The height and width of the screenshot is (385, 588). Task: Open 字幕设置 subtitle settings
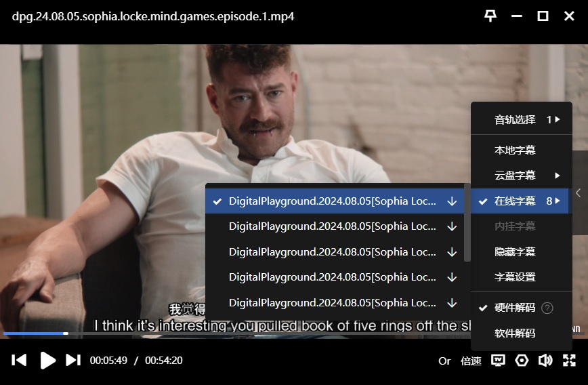(515, 277)
